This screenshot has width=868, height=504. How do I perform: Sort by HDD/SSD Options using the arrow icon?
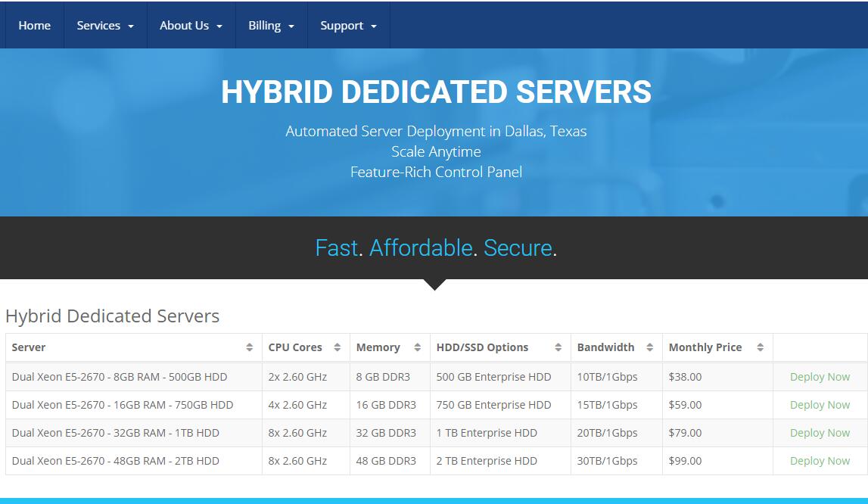pos(559,347)
